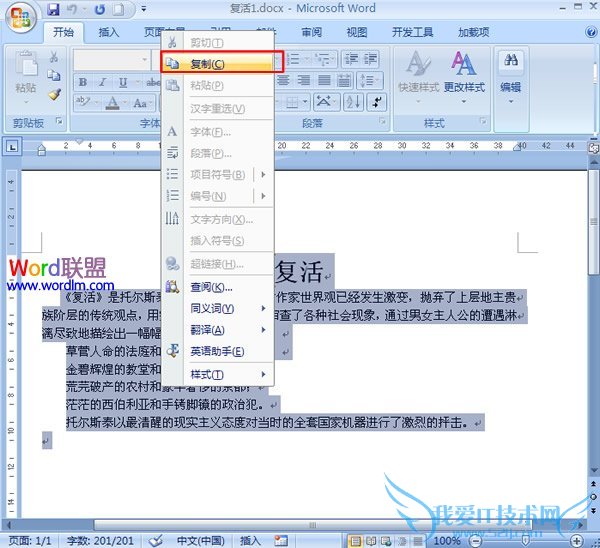
Task: Click 字数: 201/201 in status bar
Action: [x=100, y=541]
